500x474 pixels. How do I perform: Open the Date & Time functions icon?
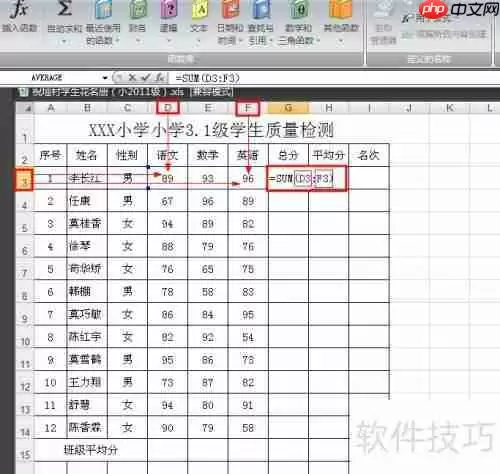pyautogui.click(x=230, y=9)
